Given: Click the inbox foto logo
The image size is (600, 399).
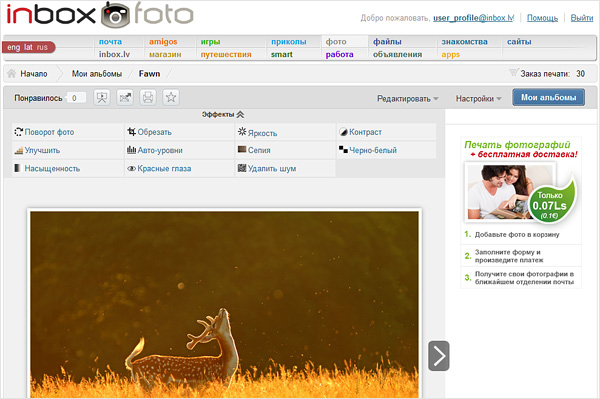Looking at the screenshot, I should tap(100, 15).
